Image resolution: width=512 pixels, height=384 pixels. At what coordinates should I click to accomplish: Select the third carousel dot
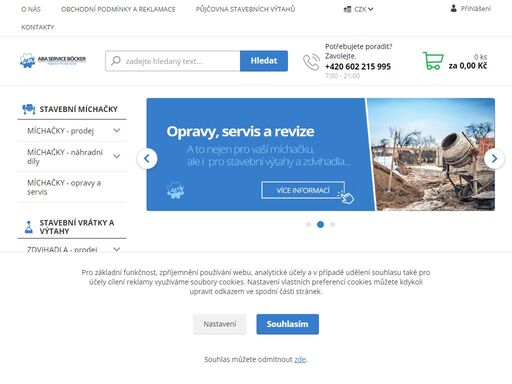[x=332, y=225]
